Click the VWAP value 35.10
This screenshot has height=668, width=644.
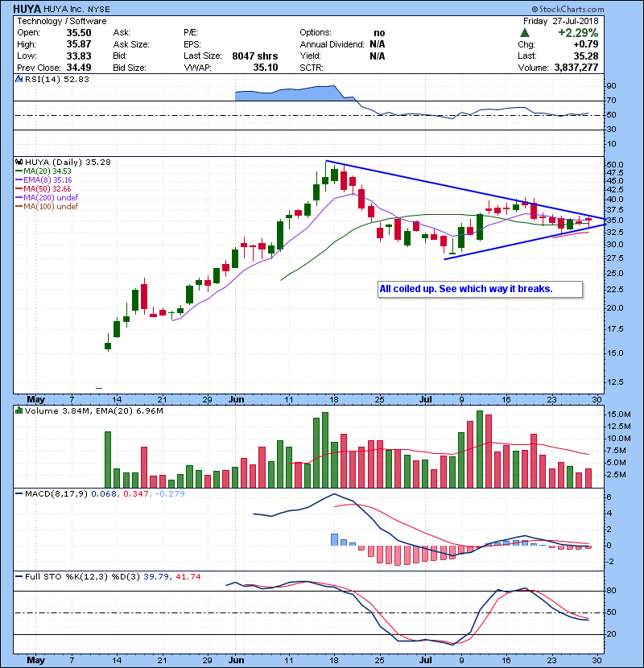coord(266,68)
